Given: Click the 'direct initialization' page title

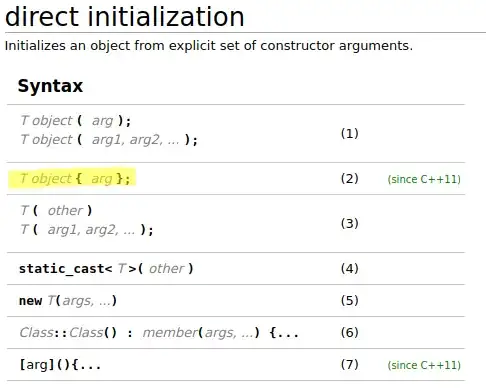Looking at the screenshot, I should pos(125,17).
